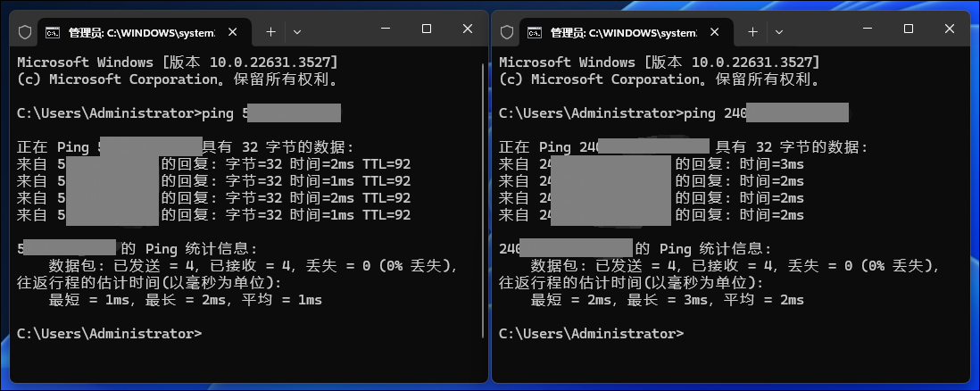The image size is (980, 391).
Task: Close the tab in right terminal window
Action: [714, 32]
